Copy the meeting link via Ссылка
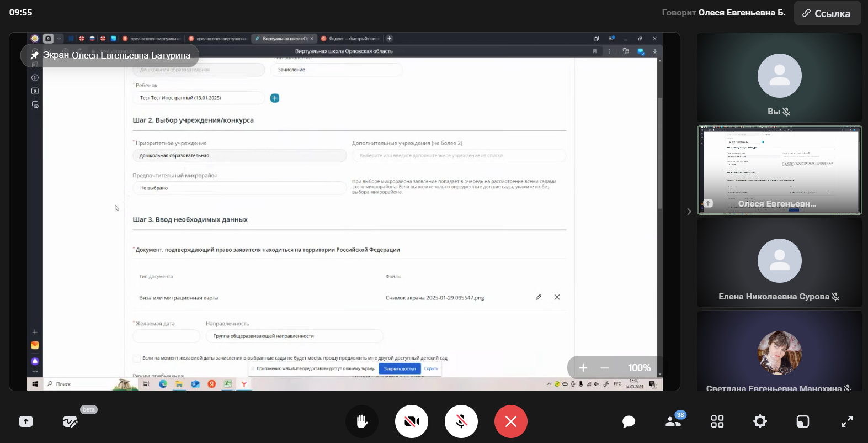The height and width of the screenshot is (443, 868). (x=827, y=13)
